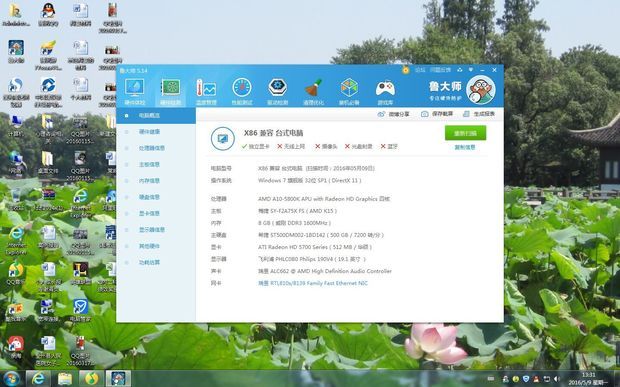Open the cleanup optimization broom icon
Screen dimensions: 620x387
[313, 91]
